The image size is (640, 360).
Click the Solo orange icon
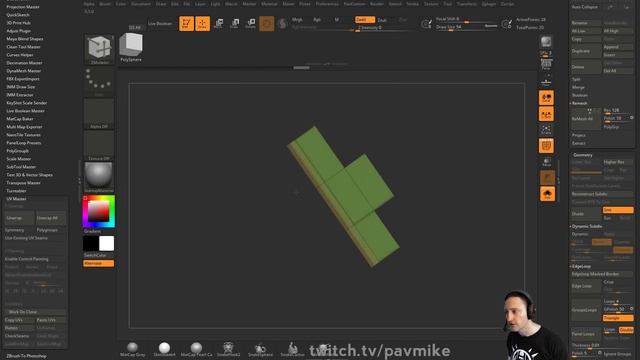pos(547,193)
